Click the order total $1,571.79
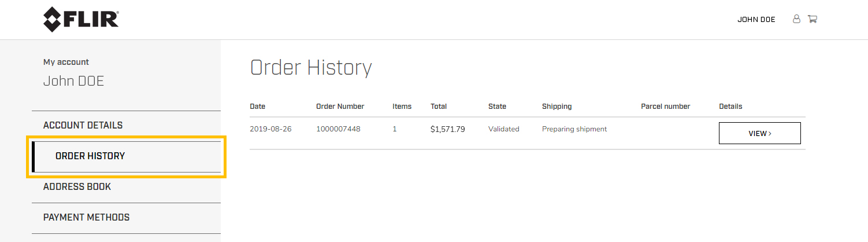 coord(447,130)
